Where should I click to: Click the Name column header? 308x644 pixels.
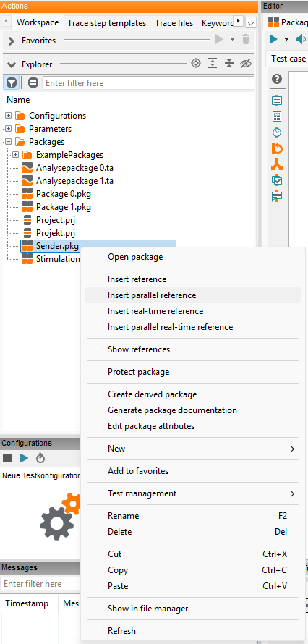[18, 100]
